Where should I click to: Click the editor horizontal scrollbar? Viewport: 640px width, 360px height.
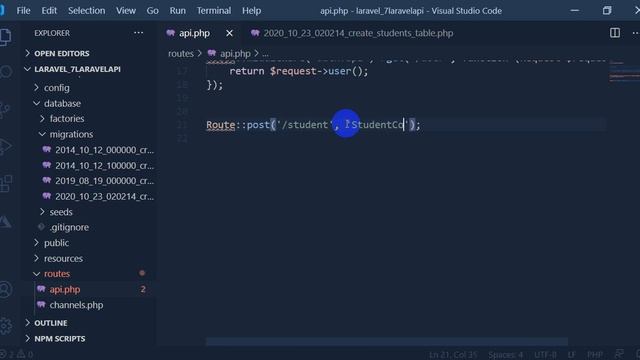point(387,341)
